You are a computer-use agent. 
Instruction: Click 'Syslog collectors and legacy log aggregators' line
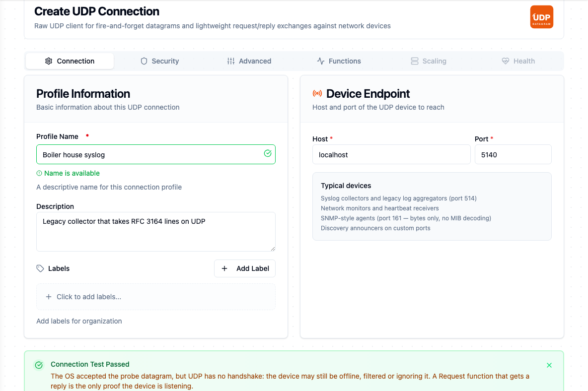point(399,198)
